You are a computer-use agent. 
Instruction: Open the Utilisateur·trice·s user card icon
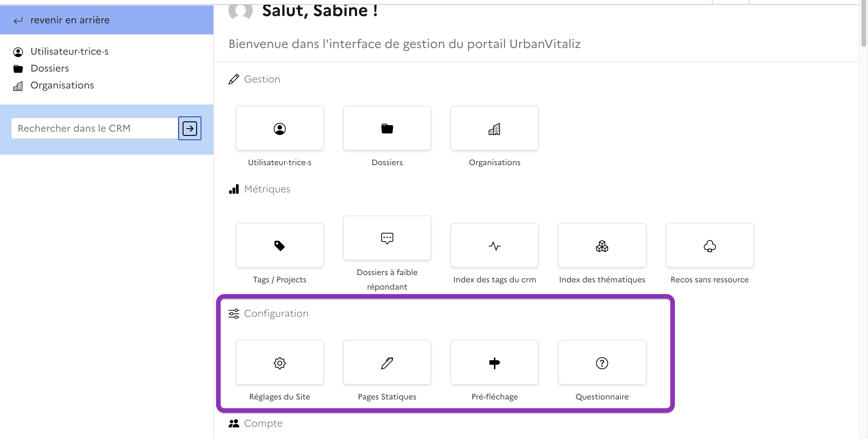tap(279, 128)
